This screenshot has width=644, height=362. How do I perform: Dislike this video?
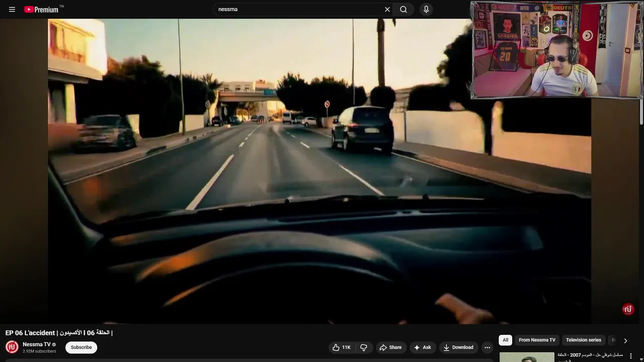point(364,347)
